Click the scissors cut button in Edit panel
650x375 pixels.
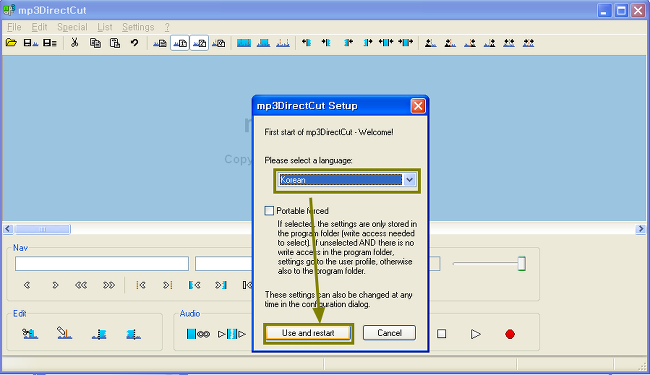pos(30,334)
